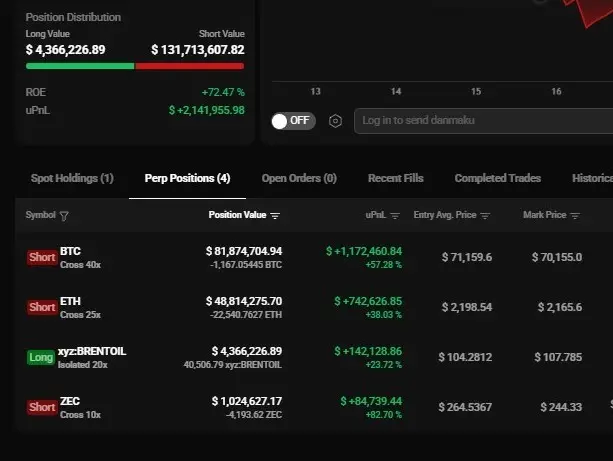Click the BTC Cross 40x leverage text
Screen dimensions: 613x461
click(x=81, y=265)
